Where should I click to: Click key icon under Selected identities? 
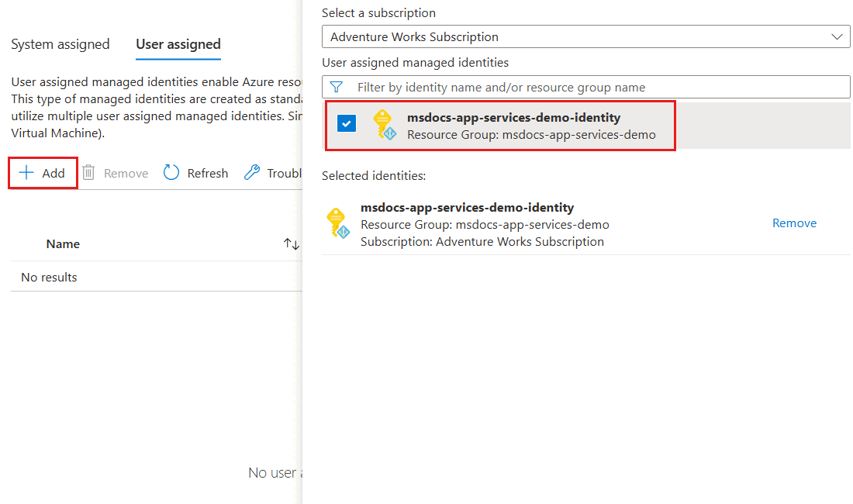[338, 223]
